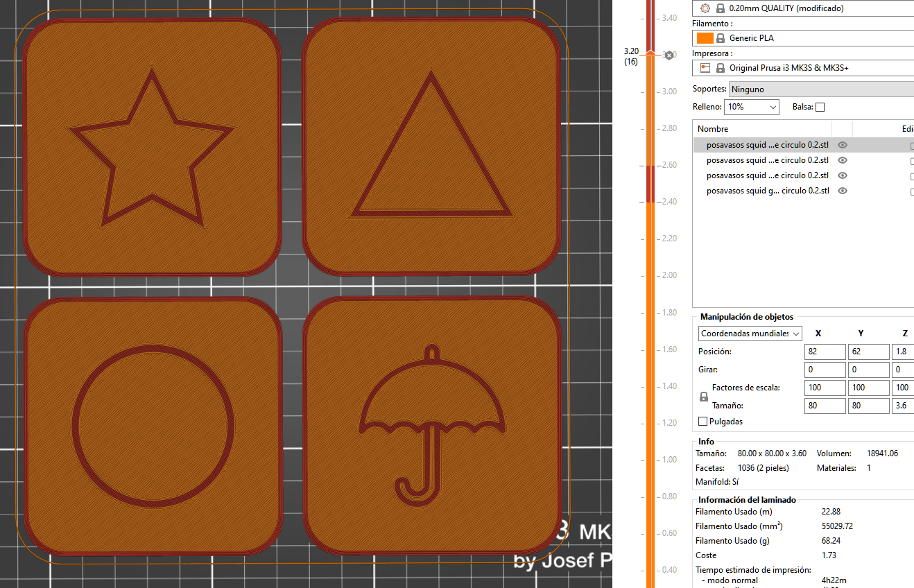The image size is (914, 588).
Task: Toggle the scale proportions lock icon
Action: click(704, 397)
